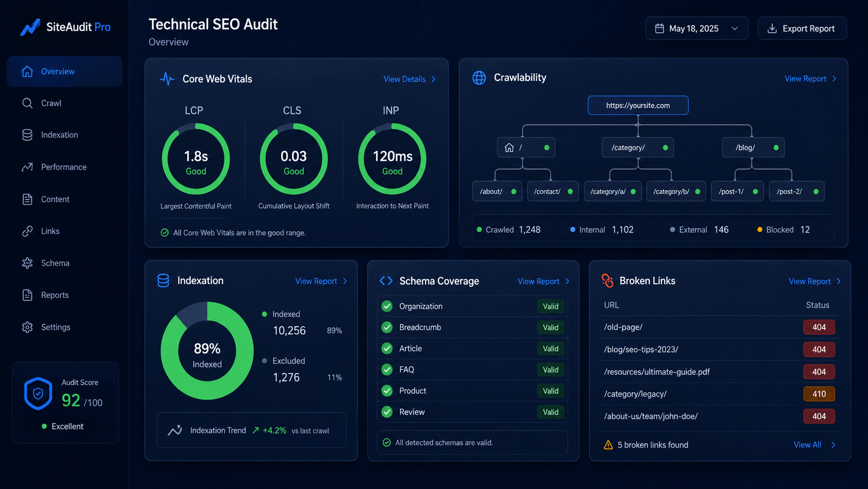Click the Breadcrumb schema checkmark
The width and height of the screenshot is (868, 489).
pos(387,327)
